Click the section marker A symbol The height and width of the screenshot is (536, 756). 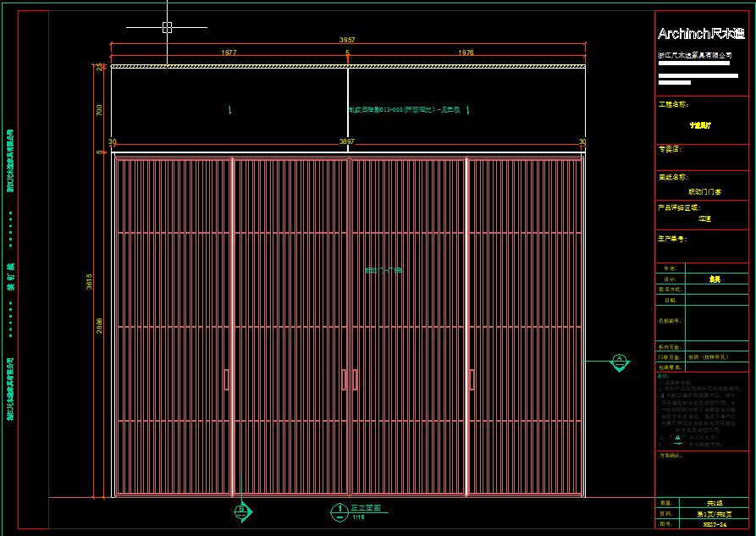(619, 362)
